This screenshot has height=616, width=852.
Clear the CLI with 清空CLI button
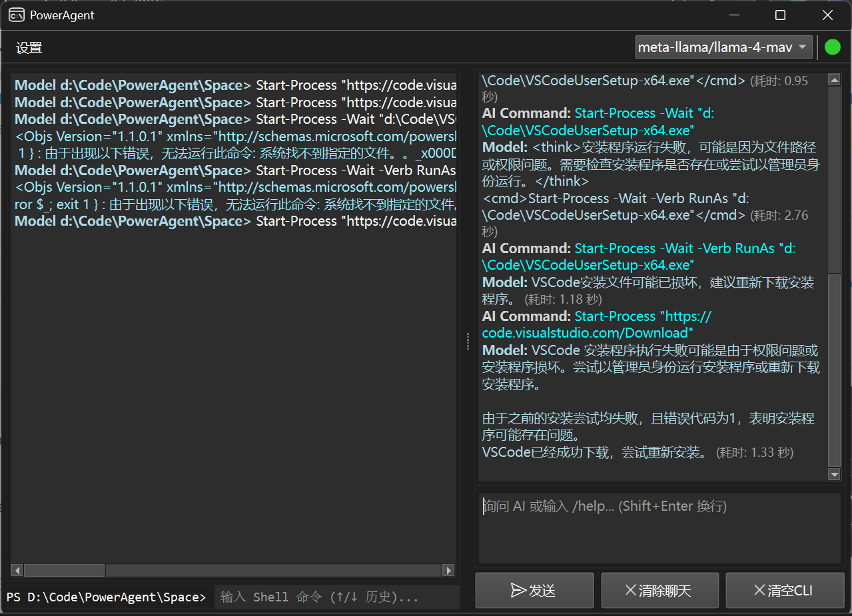point(784,591)
